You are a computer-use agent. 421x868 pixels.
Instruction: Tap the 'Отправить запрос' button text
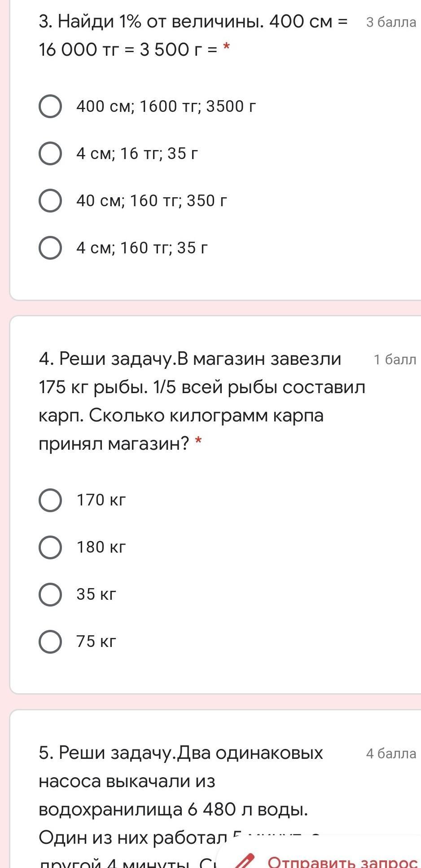coord(342,862)
